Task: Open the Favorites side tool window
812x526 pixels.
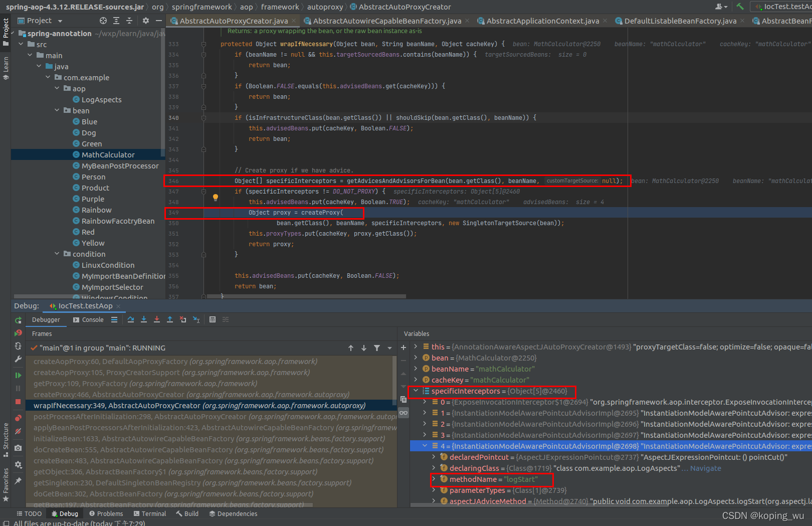Action: [6, 484]
